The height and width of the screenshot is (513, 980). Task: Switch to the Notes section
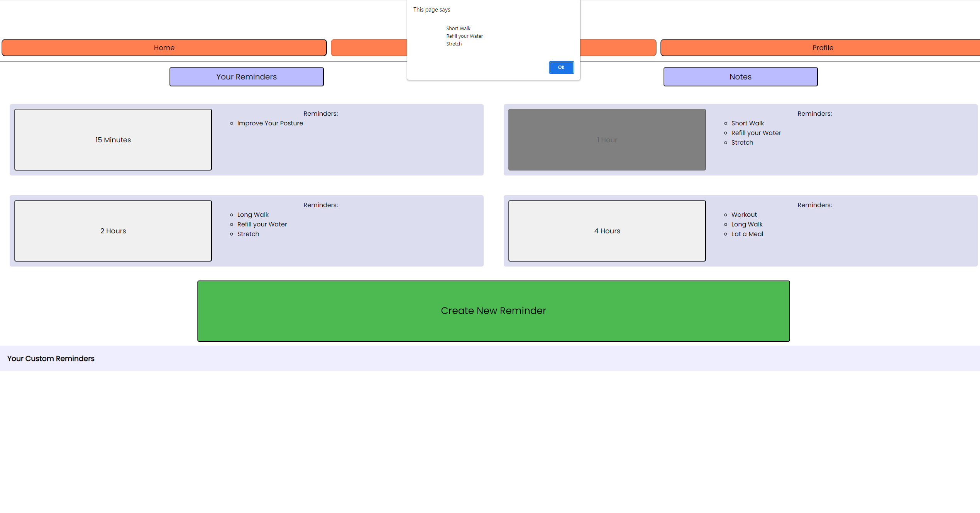pyautogui.click(x=740, y=77)
